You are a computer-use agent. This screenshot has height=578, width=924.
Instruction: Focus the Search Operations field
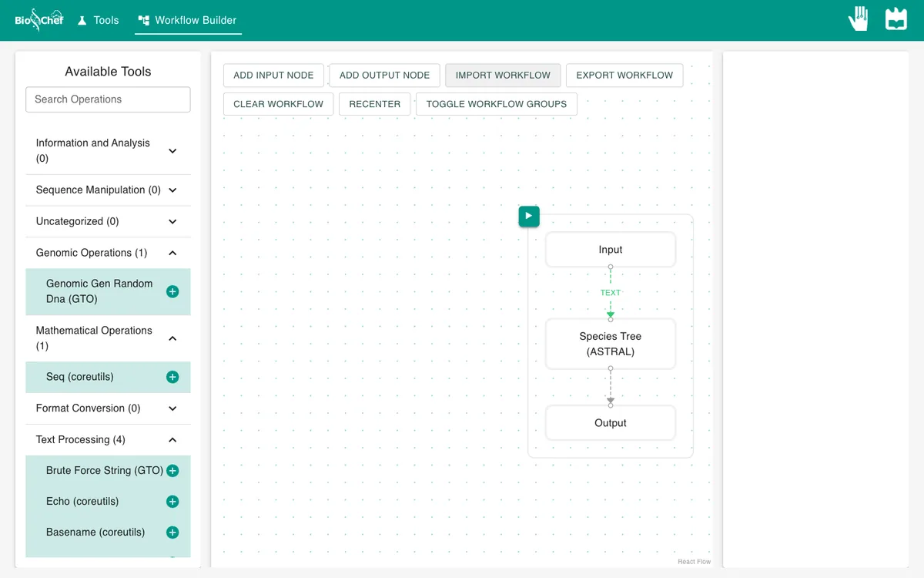coord(108,99)
